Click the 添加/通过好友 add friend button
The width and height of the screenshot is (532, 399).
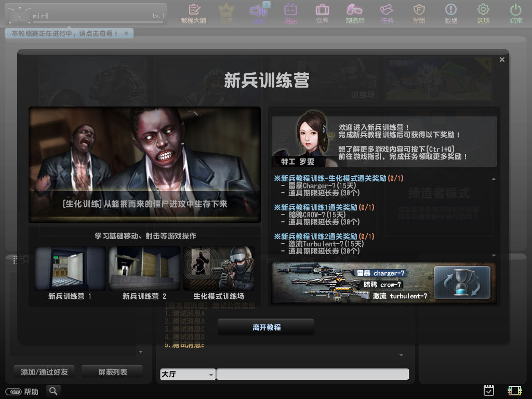[44, 372]
